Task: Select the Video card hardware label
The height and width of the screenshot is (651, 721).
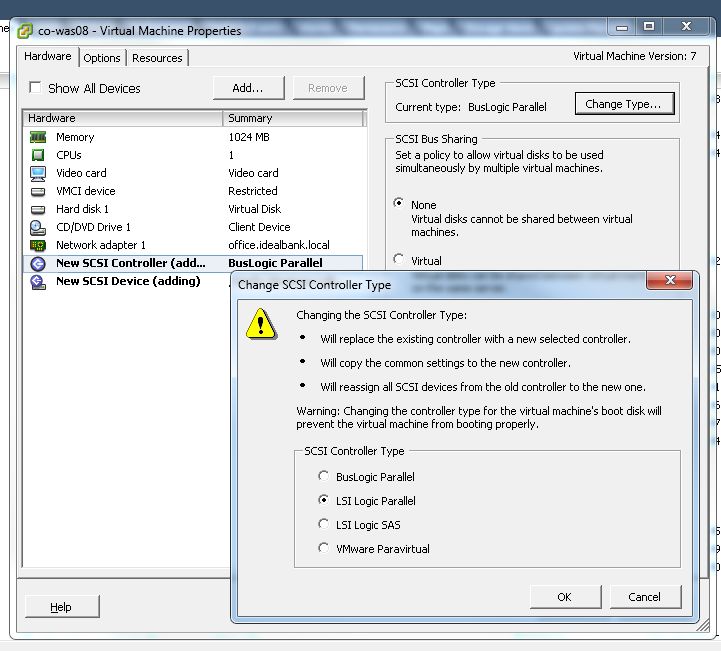Action: (x=81, y=173)
